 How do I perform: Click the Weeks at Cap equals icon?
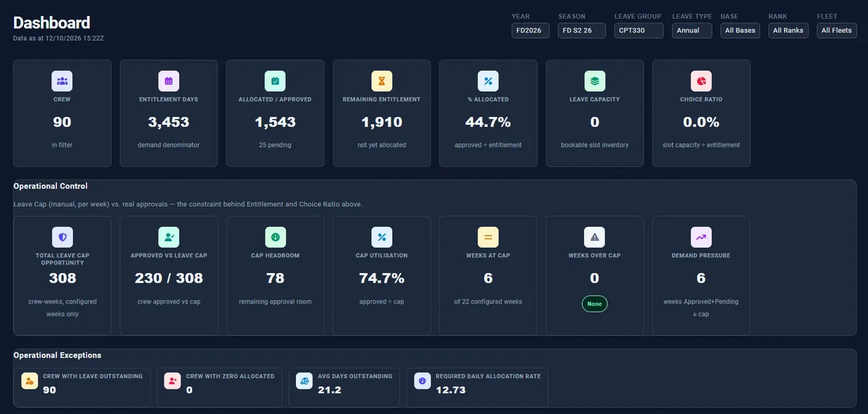488,237
